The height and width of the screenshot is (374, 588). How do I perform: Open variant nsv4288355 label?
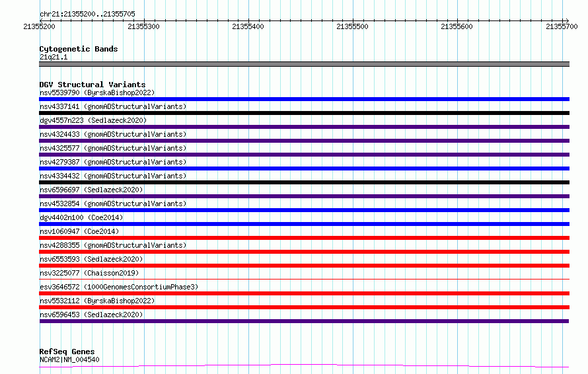113,245
